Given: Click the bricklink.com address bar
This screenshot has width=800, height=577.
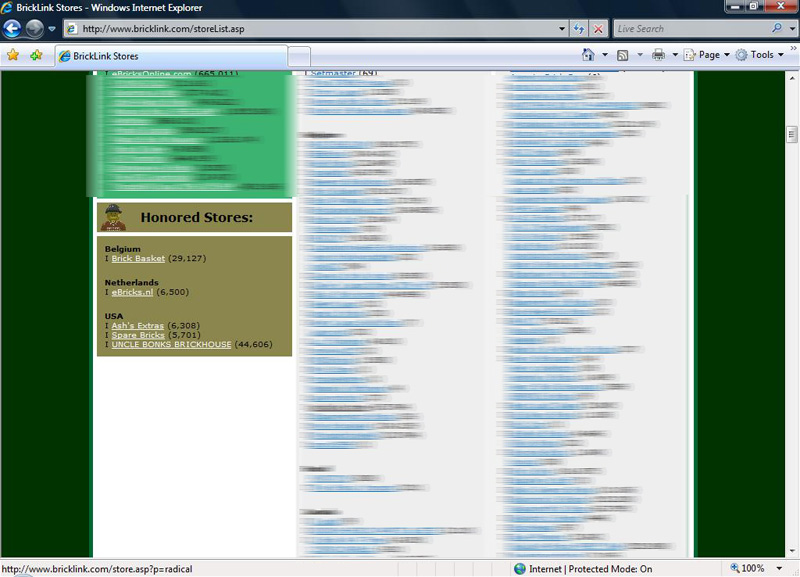Looking at the screenshot, I should [316, 29].
